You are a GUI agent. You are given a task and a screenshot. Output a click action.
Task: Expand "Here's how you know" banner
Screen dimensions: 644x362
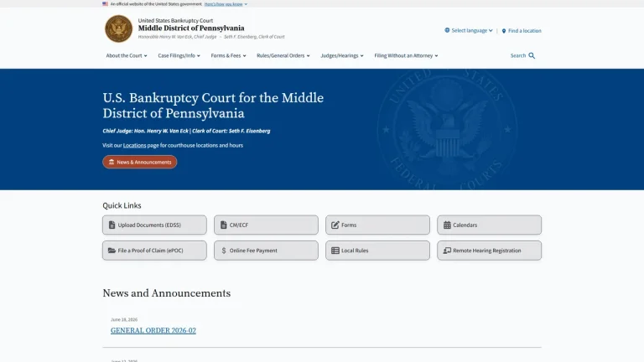(226, 3)
